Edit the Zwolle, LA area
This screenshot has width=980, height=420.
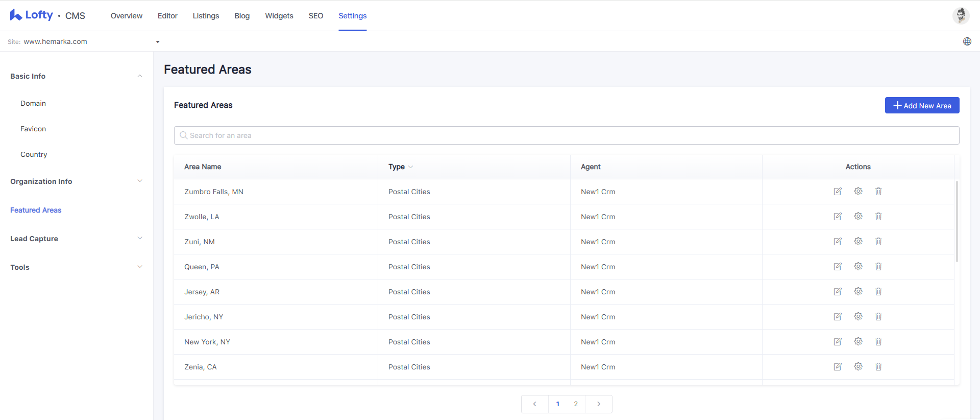coord(838,217)
